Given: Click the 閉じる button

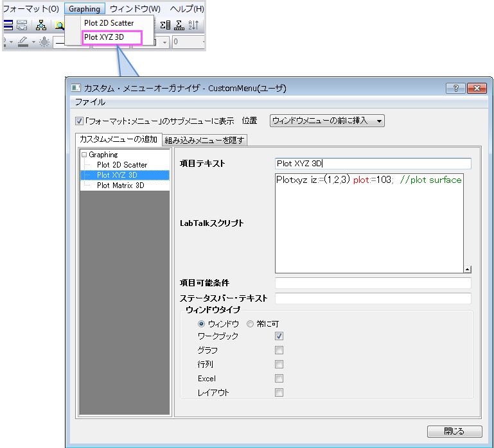Looking at the screenshot, I should pyautogui.click(x=454, y=431).
